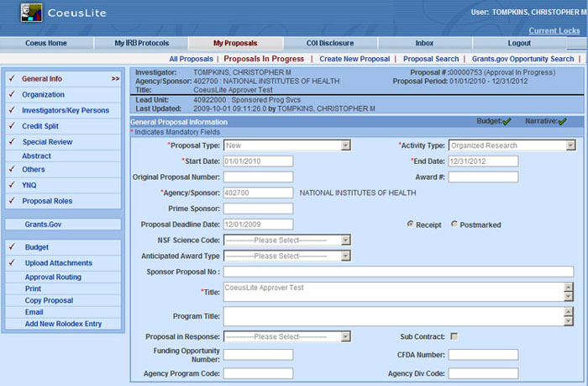588x386 pixels.
Task: Click the checkmark beside Proposal Roles
Action: 11,201
